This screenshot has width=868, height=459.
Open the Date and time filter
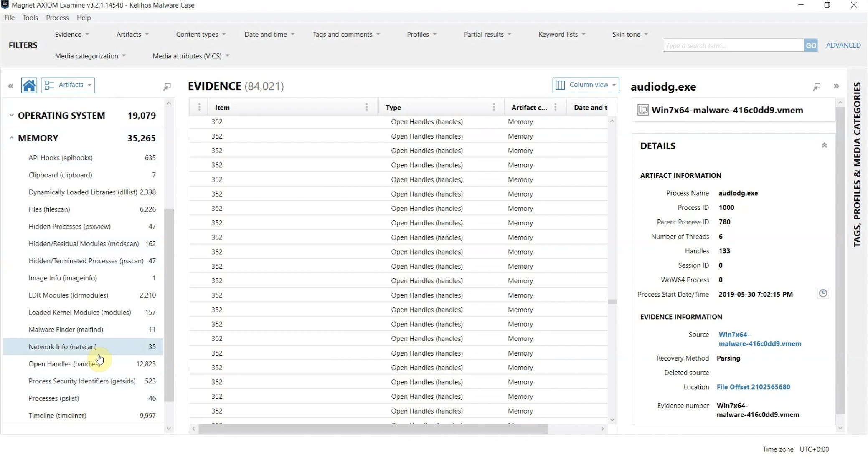[x=270, y=34]
